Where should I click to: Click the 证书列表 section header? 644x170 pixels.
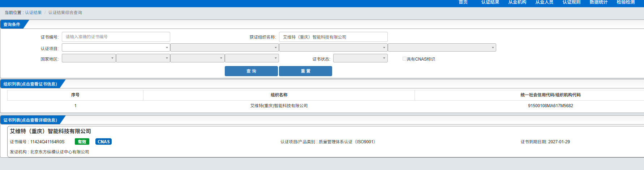coord(30,120)
